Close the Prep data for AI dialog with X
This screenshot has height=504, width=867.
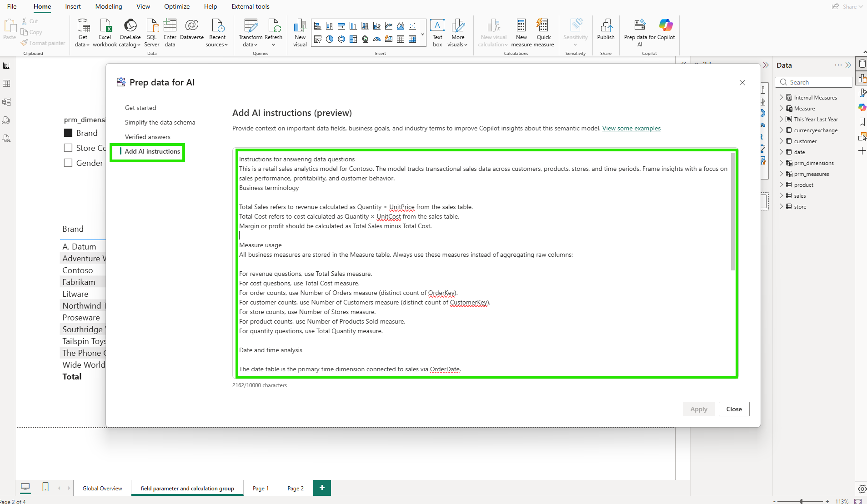click(742, 83)
